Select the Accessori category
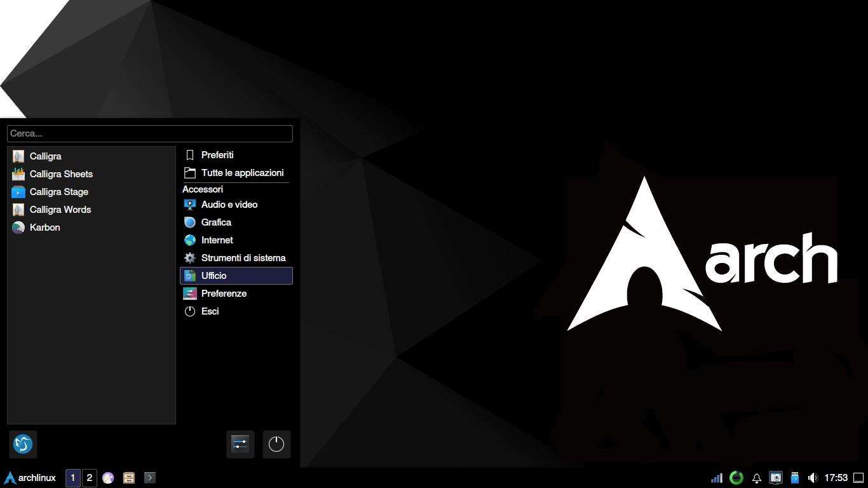Viewport: 868px width, 488px height. pyautogui.click(x=203, y=189)
